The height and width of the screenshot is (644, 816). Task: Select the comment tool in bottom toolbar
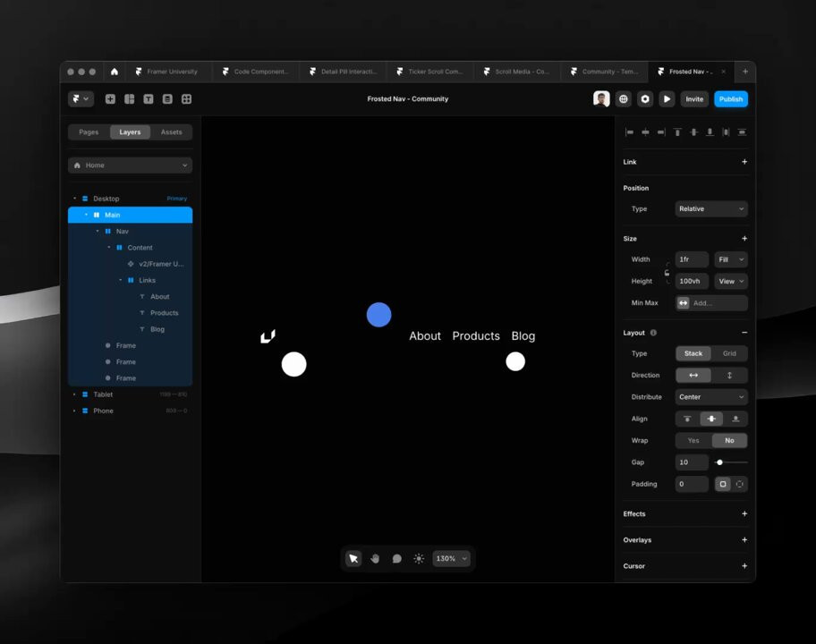point(397,558)
